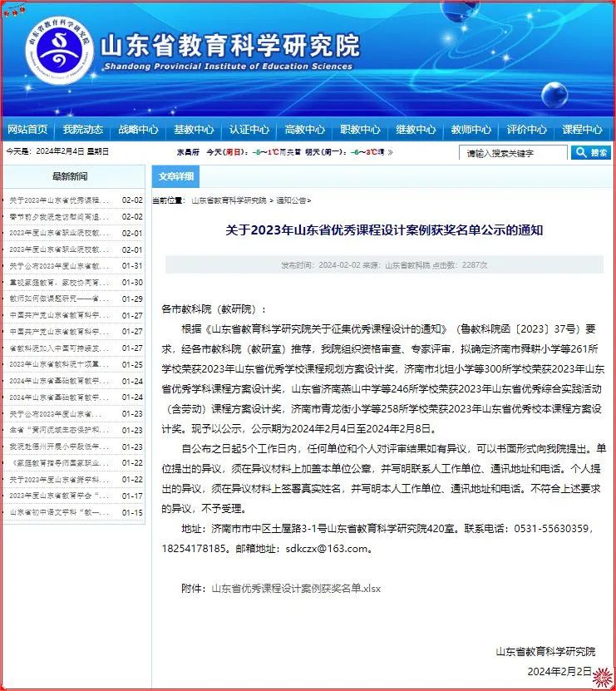Click the email address sdkczx@163.com
The height and width of the screenshot is (691, 616).
[x=327, y=549]
